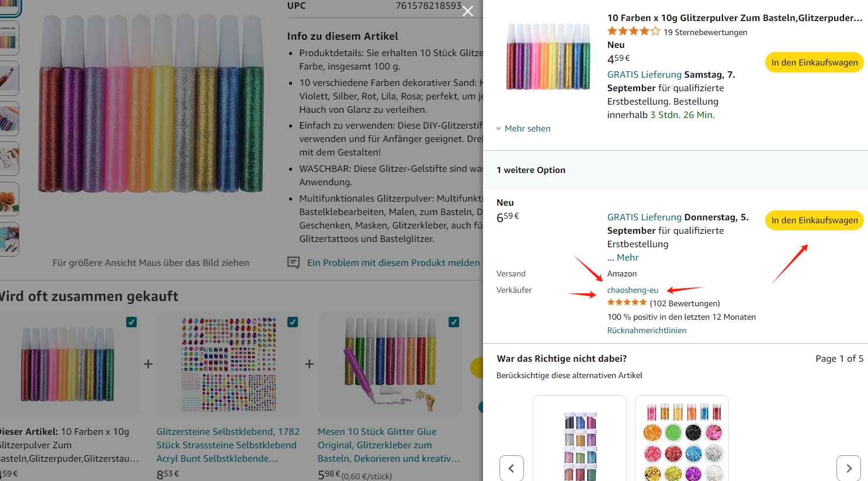Click the report problem speech-bubble icon
This screenshot has width=868, height=481.
click(293, 263)
